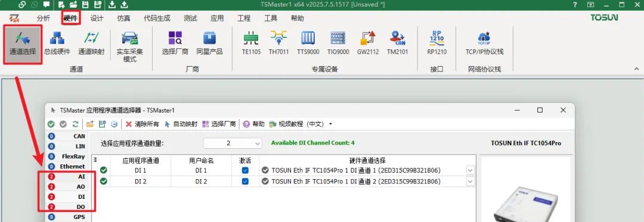Open the 代码生成 menu tab
Image resolution: width=644 pixels, height=222 pixels.
click(157, 18)
